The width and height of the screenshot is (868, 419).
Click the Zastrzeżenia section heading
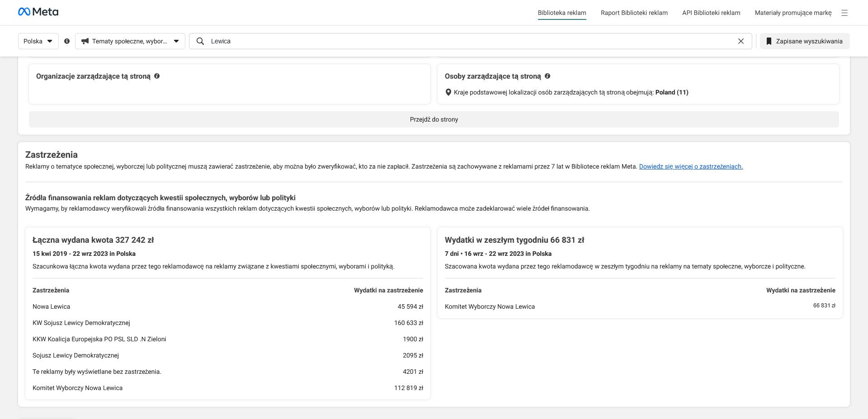coord(52,155)
